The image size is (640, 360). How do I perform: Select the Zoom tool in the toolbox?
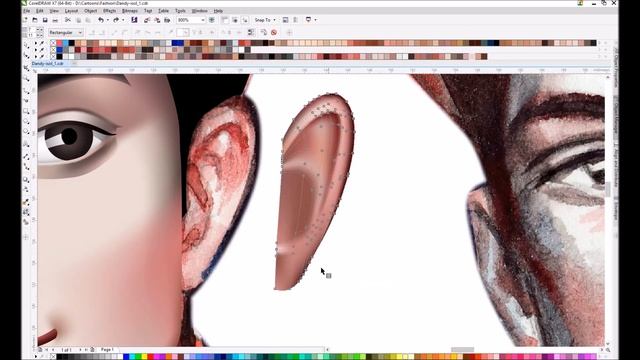coord(26,78)
